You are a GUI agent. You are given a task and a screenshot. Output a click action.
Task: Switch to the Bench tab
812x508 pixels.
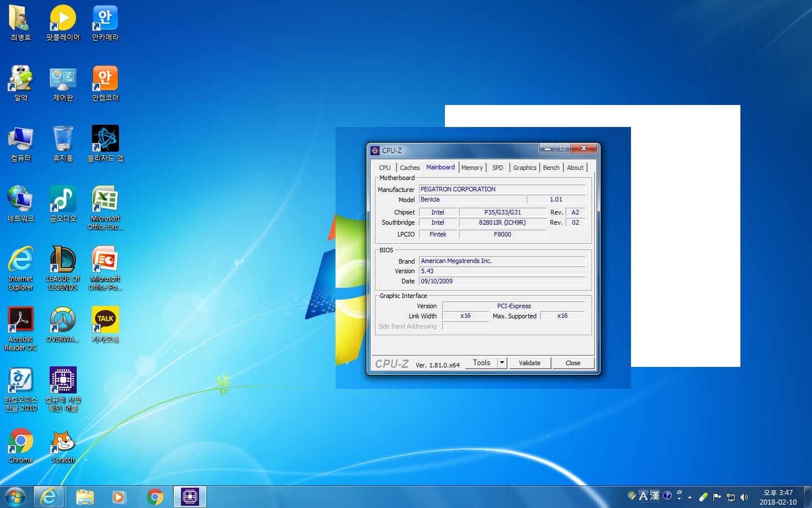click(551, 168)
